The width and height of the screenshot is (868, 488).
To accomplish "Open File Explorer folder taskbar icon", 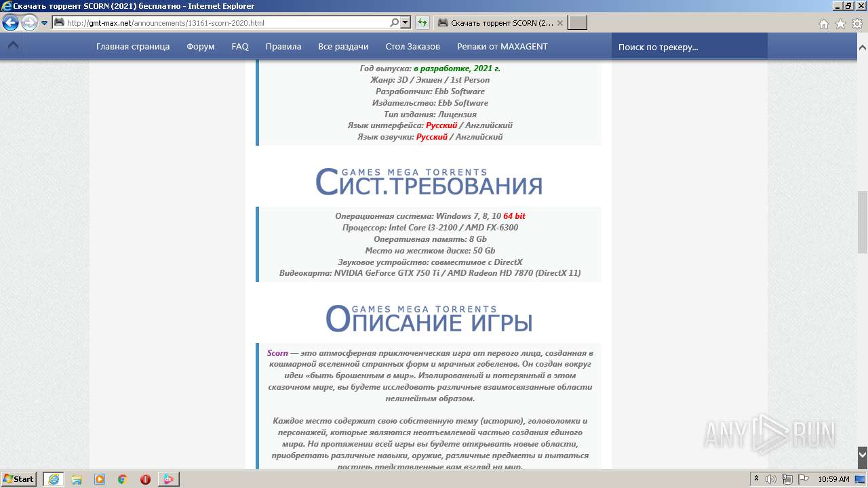I will coord(77,479).
